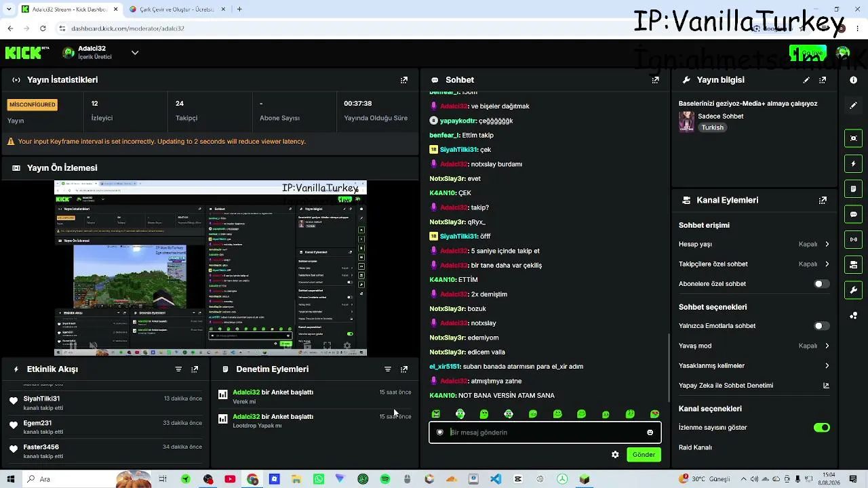Click the Kick logo in the header
Screen dimensions: 868x488
27,52
